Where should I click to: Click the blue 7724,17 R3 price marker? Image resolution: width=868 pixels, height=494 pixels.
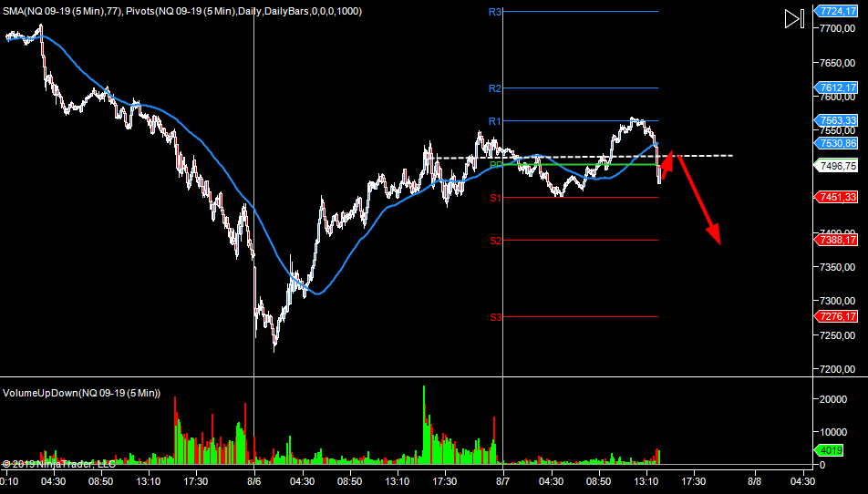point(836,12)
